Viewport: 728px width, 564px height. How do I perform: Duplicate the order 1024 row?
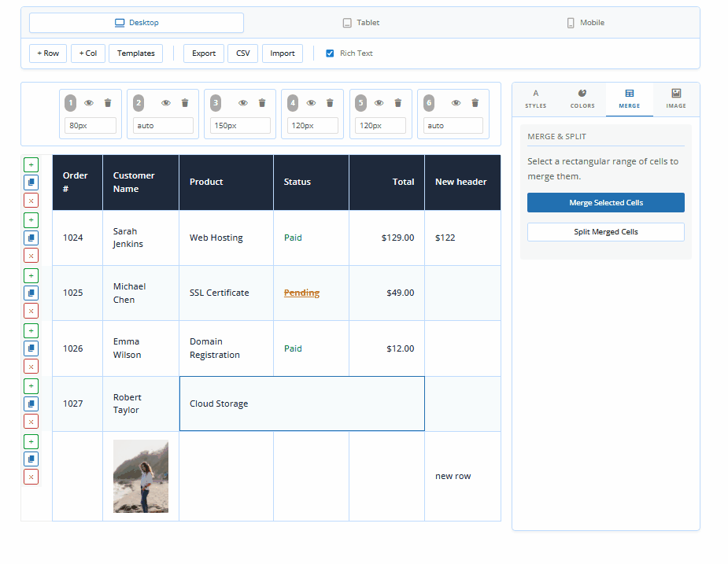click(x=31, y=238)
